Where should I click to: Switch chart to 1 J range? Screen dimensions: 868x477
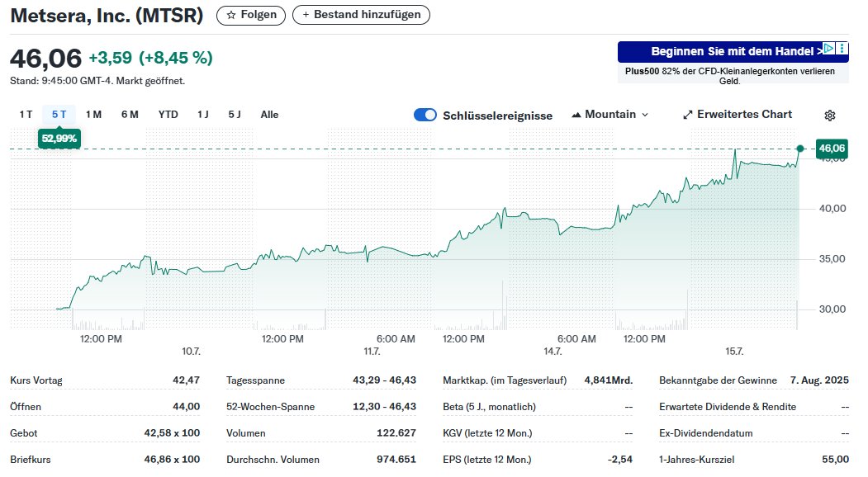[203, 115]
